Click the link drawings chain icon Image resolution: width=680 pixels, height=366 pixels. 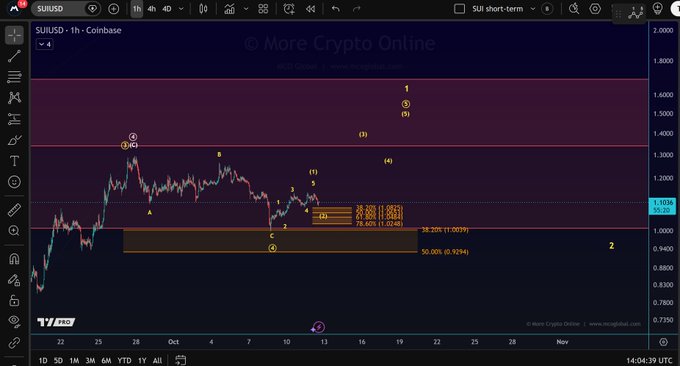(14, 343)
